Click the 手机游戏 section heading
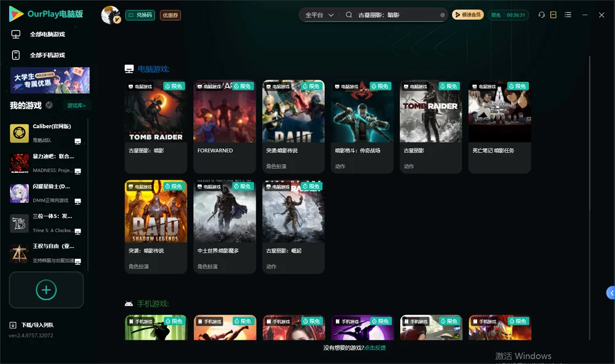This screenshot has width=615, height=364. [153, 304]
